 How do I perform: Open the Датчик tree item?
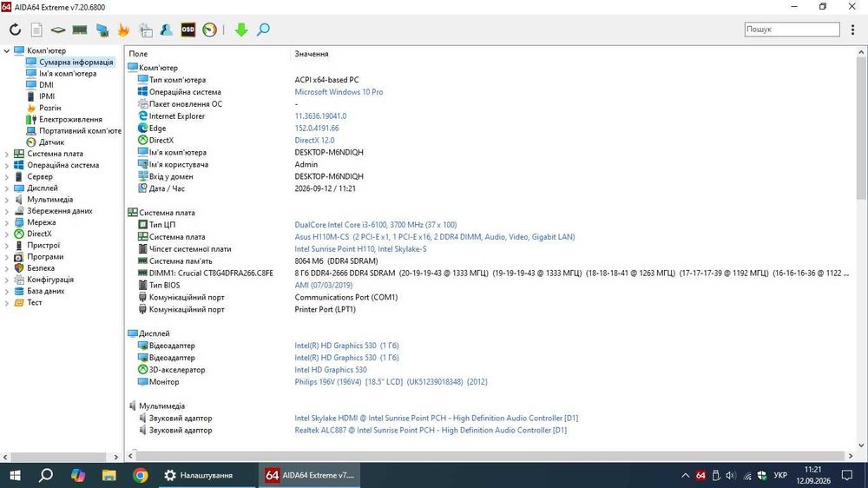pos(51,142)
